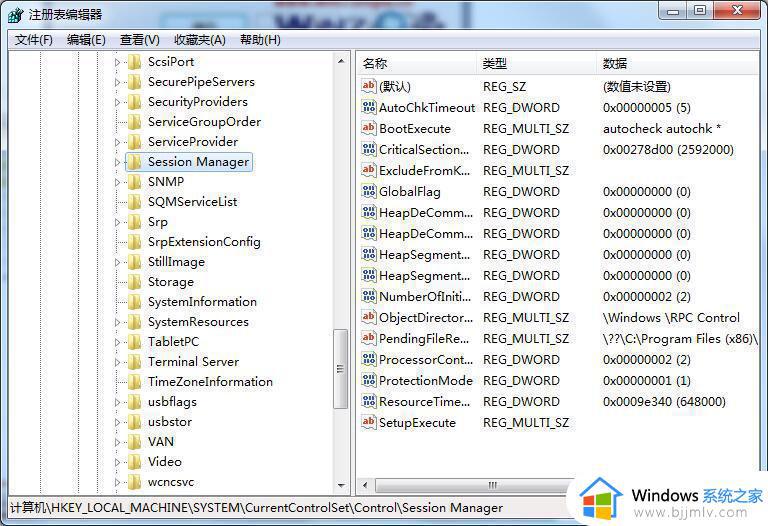Select the SystemResources key

198,322
